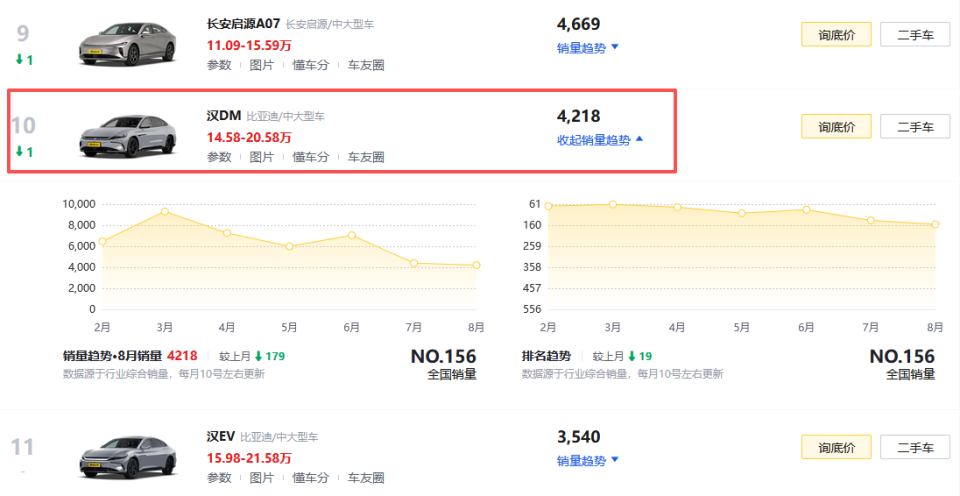Viewport: 960px width, 496px height.
Task: Open 懂车分 link under 长安启源A07
Action: click(310, 65)
